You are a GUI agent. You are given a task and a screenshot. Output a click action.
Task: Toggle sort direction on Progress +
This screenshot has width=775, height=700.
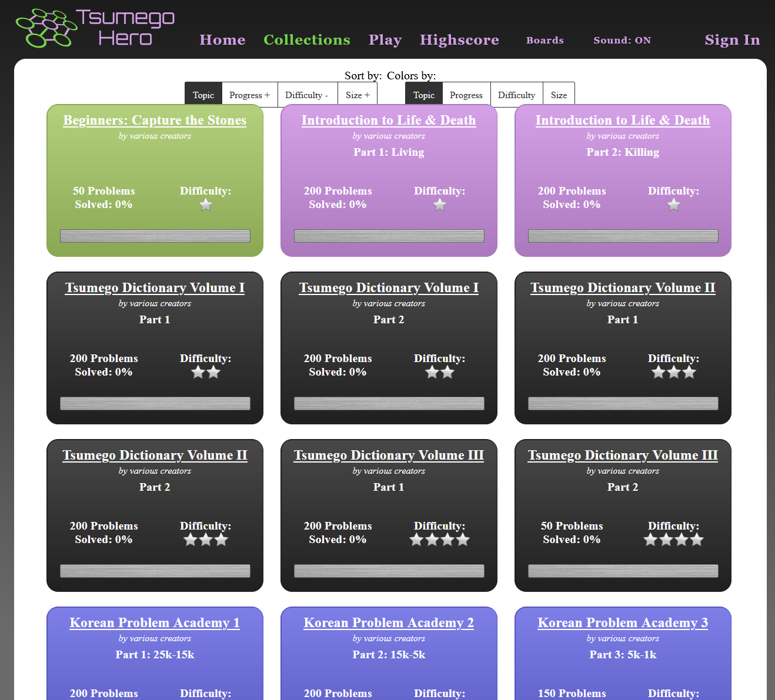(x=249, y=94)
